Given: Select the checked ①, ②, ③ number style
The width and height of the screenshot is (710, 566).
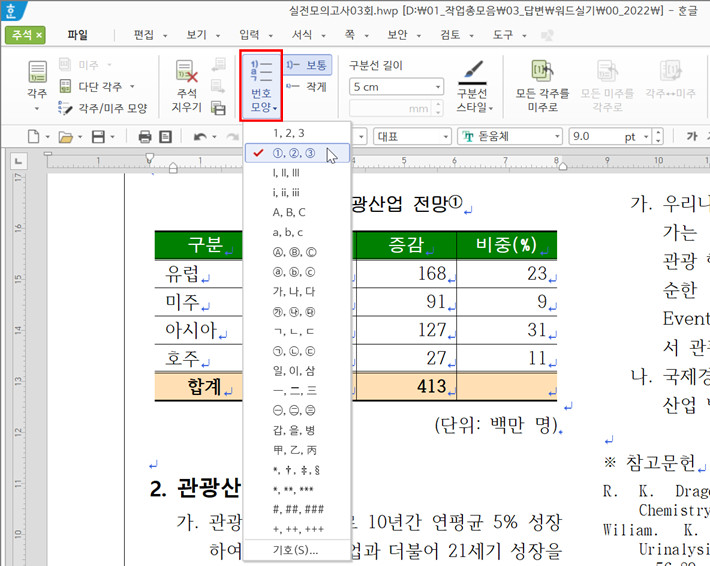Looking at the screenshot, I should 294,153.
